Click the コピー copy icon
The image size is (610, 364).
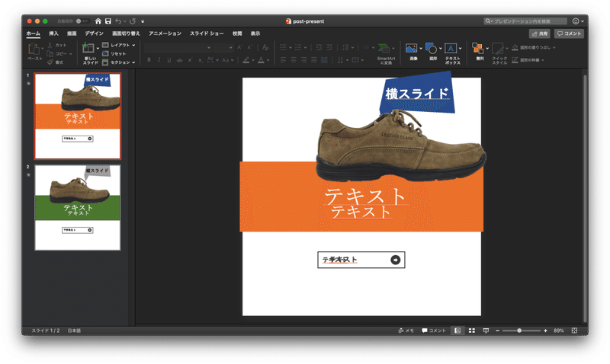click(x=50, y=53)
